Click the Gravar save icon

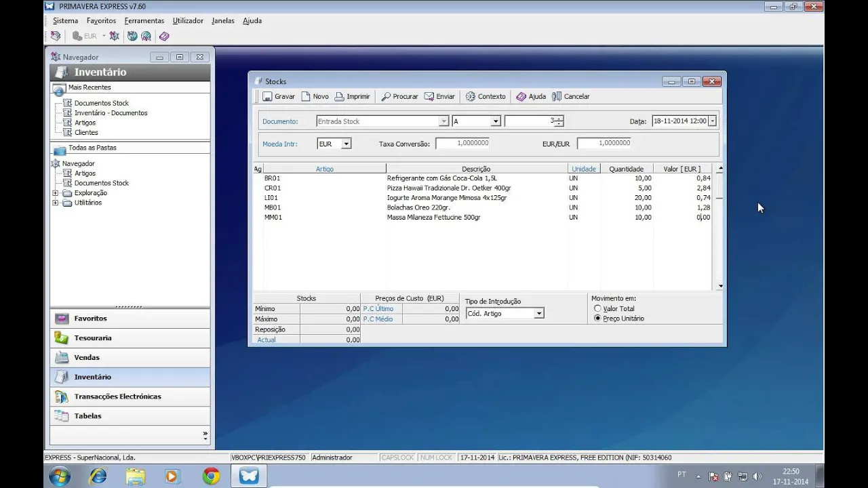(267, 96)
